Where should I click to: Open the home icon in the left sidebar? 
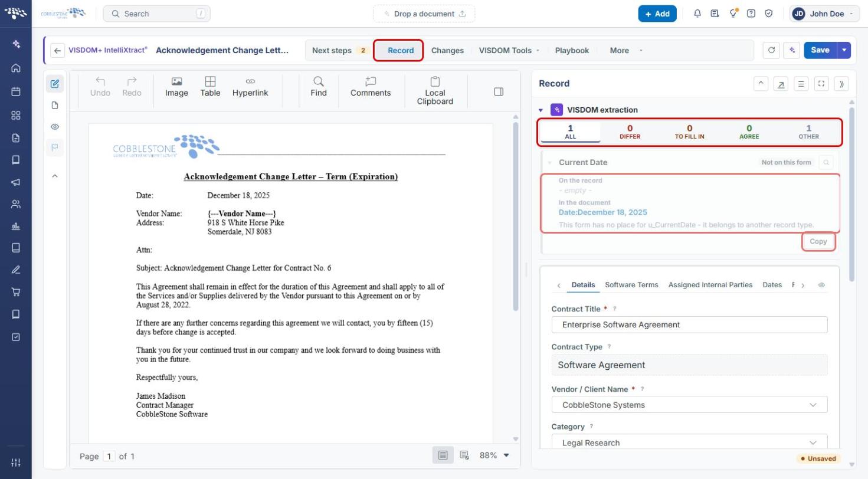16,68
